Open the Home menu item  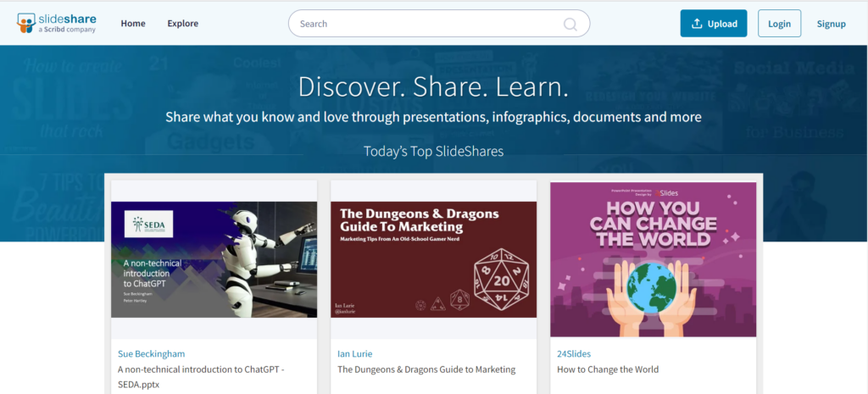tap(133, 23)
